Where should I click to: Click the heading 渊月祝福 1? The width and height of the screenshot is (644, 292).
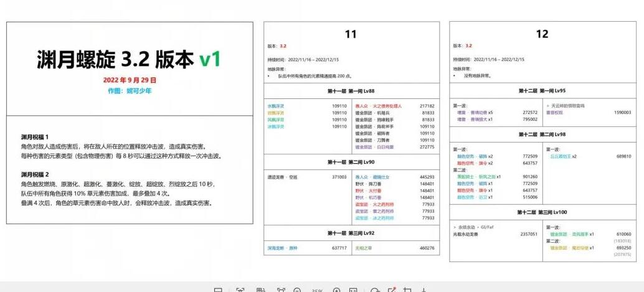34,137
